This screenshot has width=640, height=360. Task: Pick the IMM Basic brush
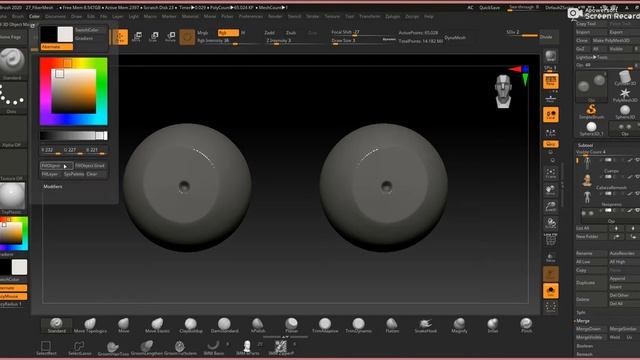coord(213,348)
